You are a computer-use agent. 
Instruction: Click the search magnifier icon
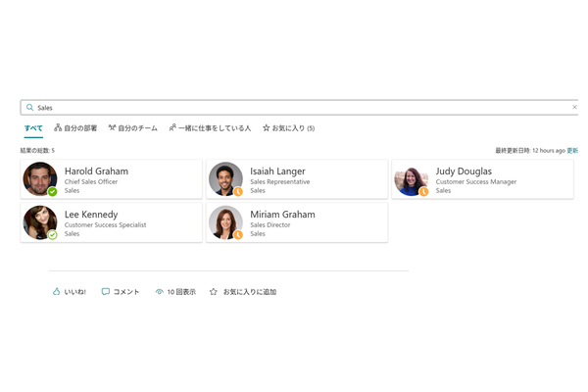(x=29, y=107)
